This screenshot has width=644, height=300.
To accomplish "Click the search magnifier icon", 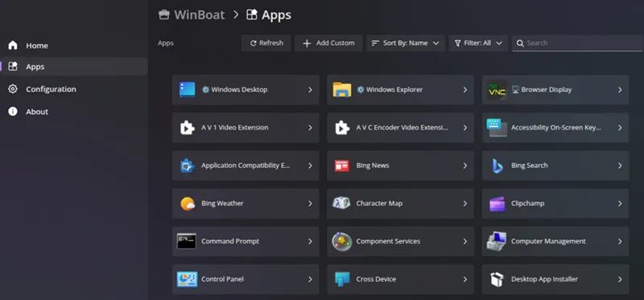I will click(x=520, y=43).
